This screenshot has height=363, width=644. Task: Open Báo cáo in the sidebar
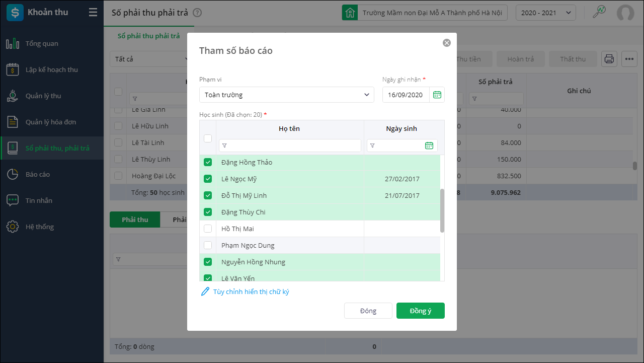click(38, 174)
